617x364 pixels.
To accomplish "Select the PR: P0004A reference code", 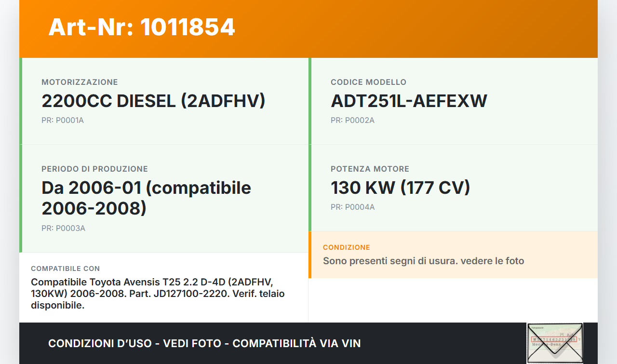I will 352,207.
